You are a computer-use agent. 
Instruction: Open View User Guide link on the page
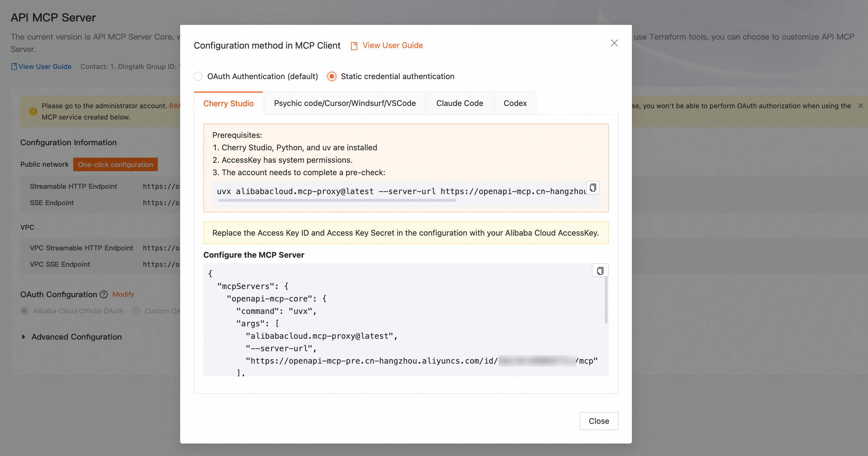point(45,66)
